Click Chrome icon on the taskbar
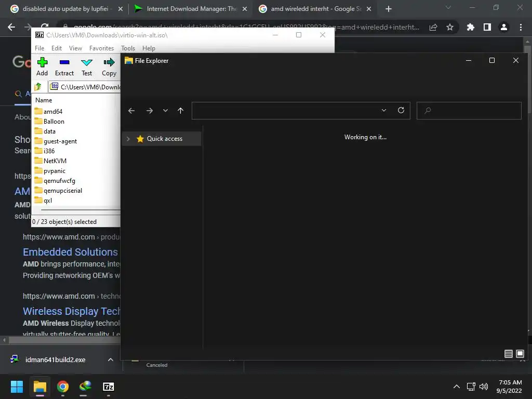The height and width of the screenshot is (399, 532). tap(63, 387)
